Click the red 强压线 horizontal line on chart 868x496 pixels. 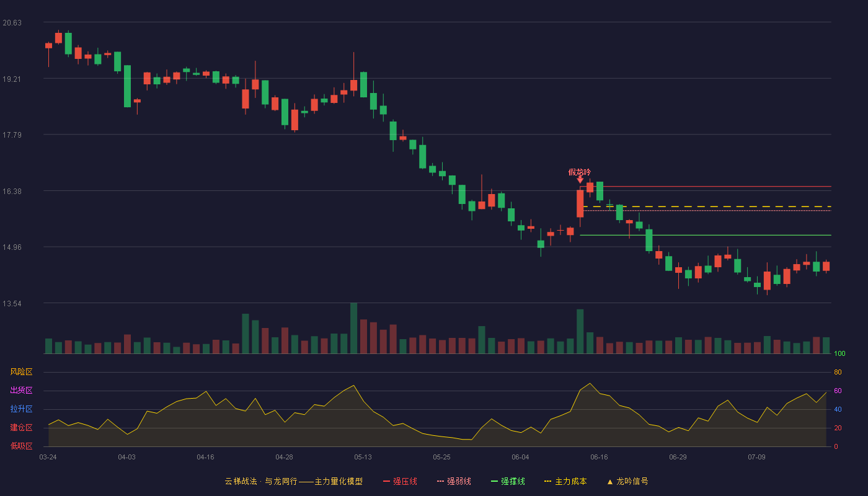tap(706, 186)
